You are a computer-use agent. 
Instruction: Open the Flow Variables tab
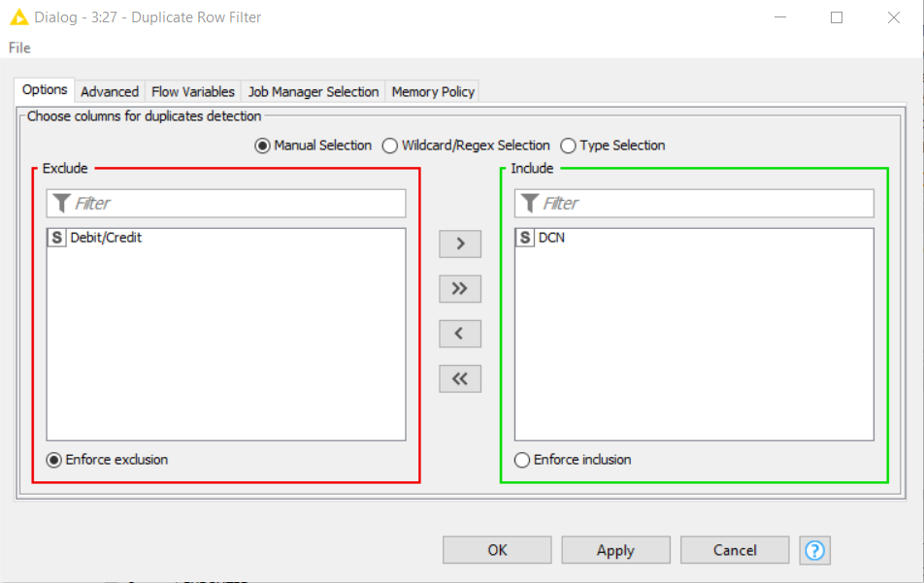(193, 91)
